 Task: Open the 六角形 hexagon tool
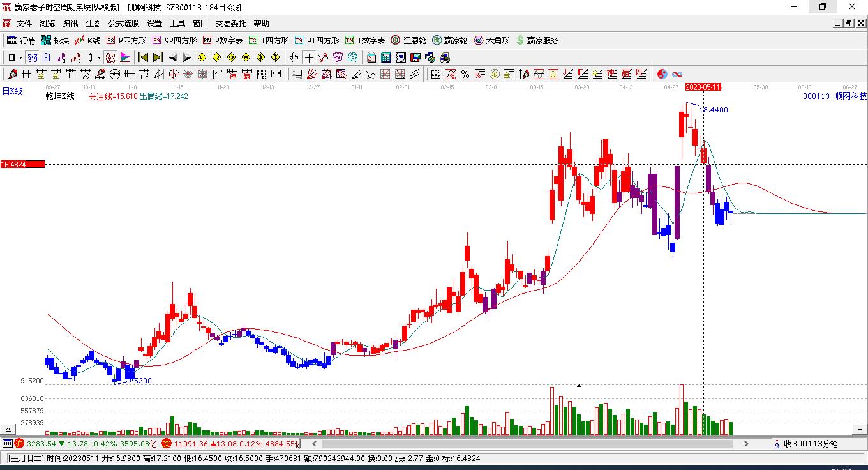coord(491,40)
